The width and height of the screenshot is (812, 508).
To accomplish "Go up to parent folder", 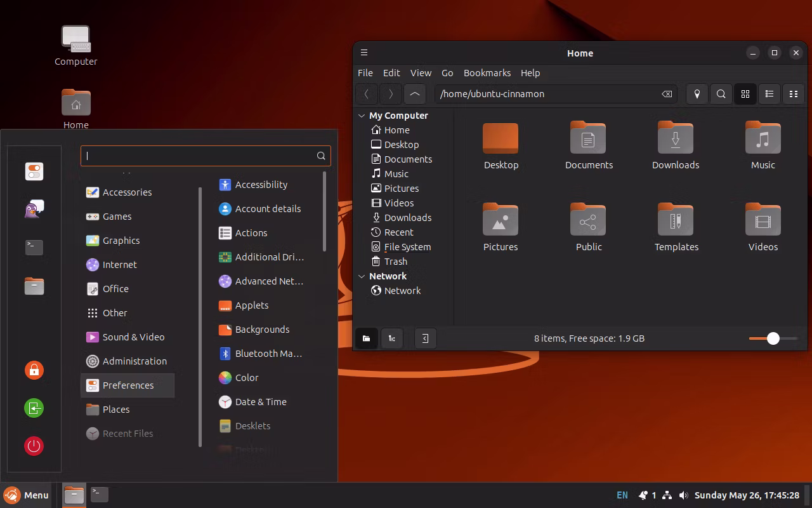I will [x=415, y=94].
